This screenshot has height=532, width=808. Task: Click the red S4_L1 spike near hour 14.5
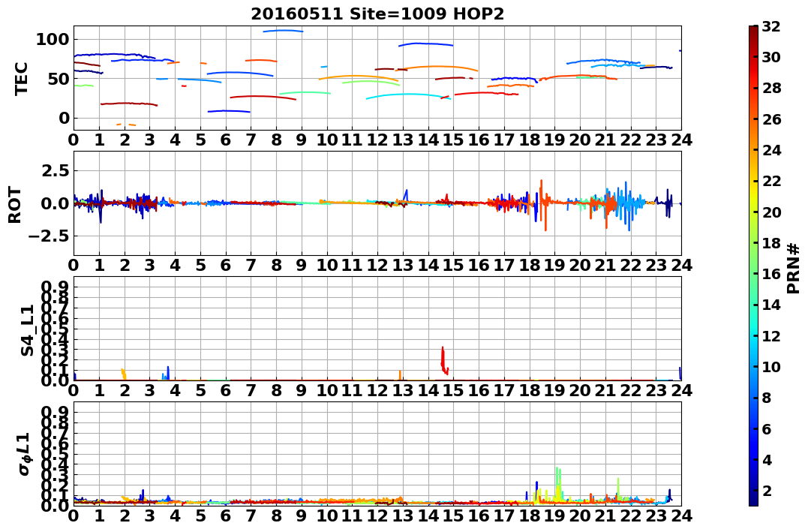pyautogui.click(x=444, y=360)
